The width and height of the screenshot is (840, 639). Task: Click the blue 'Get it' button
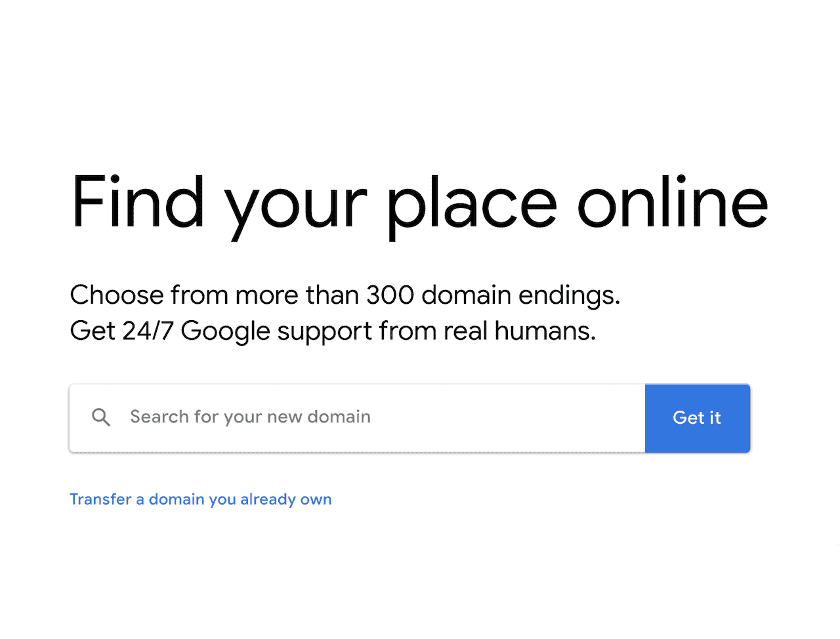698,418
